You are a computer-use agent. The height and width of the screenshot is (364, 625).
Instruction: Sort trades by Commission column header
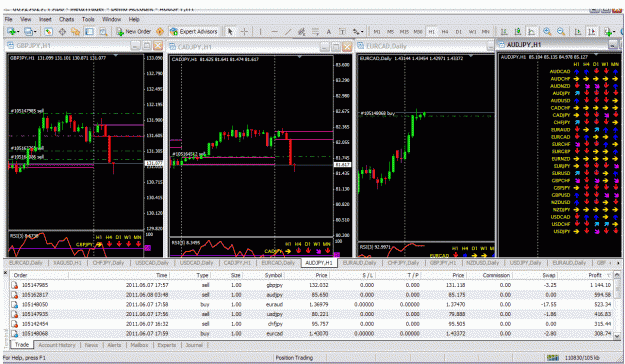[496, 275]
